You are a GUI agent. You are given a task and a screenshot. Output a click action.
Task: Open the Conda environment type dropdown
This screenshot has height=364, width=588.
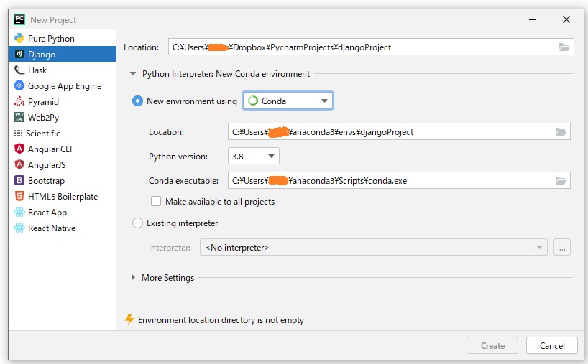point(288,101)
